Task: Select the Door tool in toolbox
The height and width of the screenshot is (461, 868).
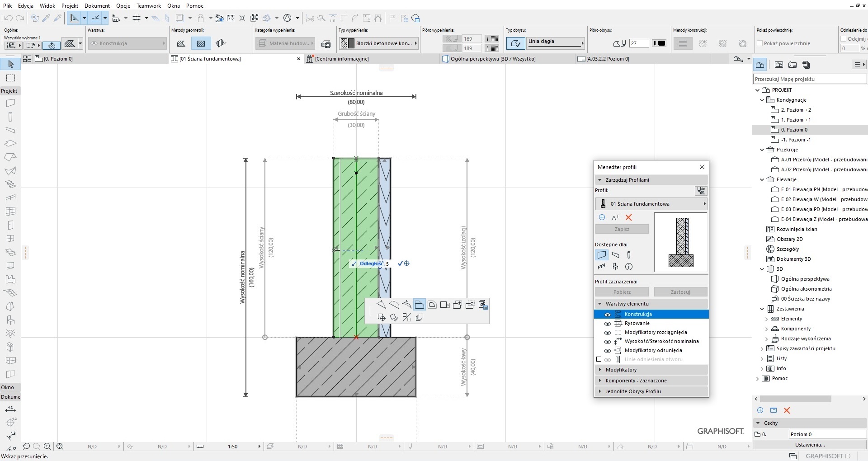Action: point(10,225)
